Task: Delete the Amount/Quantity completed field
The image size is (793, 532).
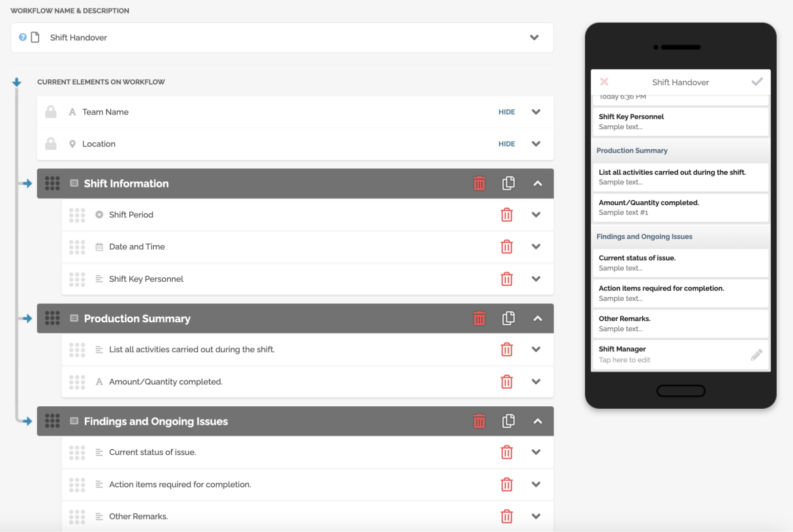Action: point(507,381)
